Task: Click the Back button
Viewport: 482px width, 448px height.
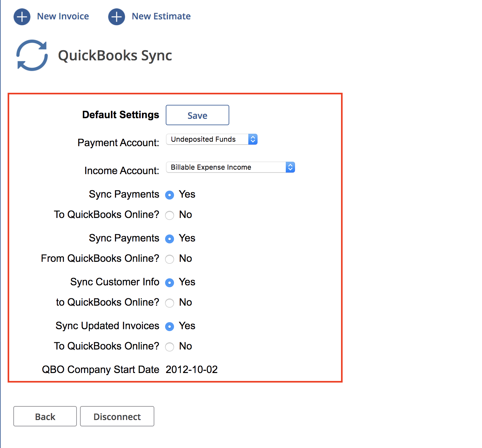Action: tap(45, 416)
